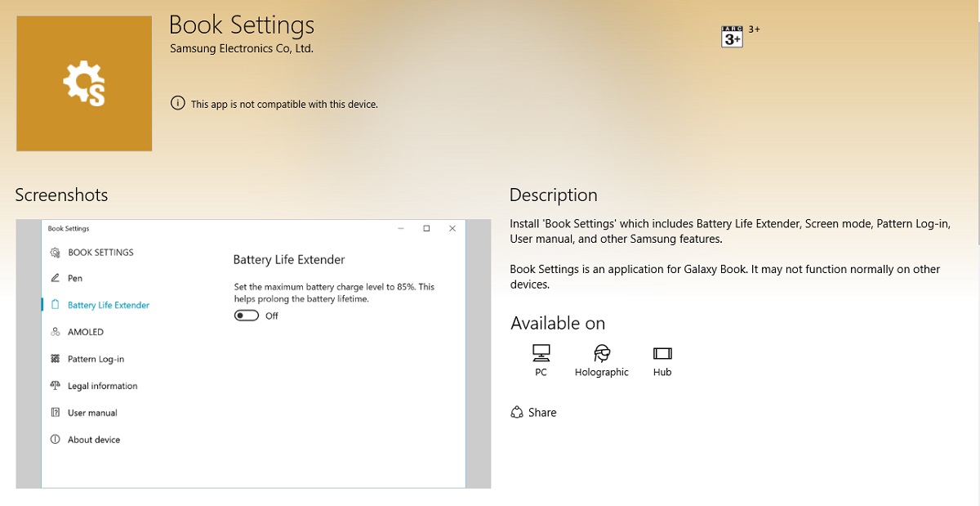Select the About device entry

tap(94, 440)
